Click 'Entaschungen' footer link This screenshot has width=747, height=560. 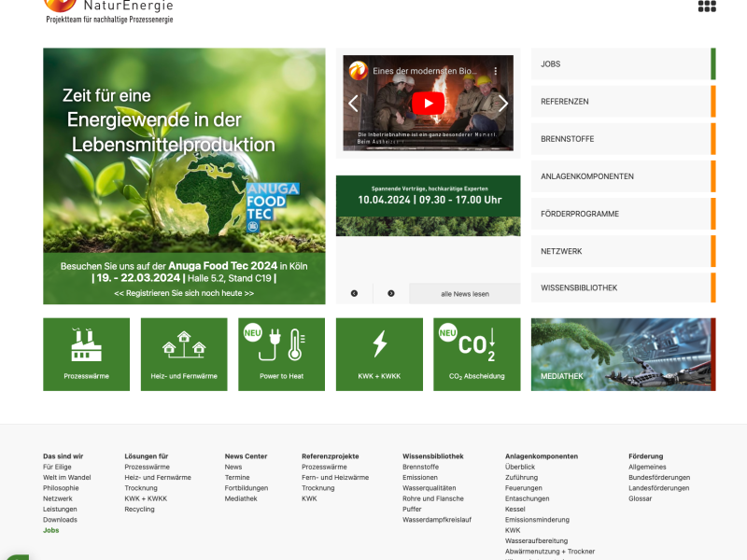pyautogui.click(x=528, y=498)
